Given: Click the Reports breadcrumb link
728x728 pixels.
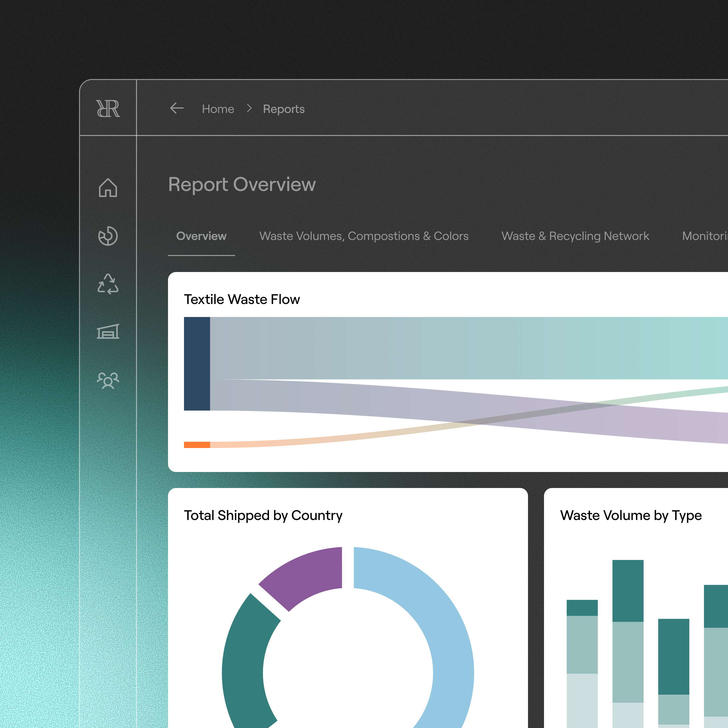Looking at the screenshot, I should tap(284, 109).
